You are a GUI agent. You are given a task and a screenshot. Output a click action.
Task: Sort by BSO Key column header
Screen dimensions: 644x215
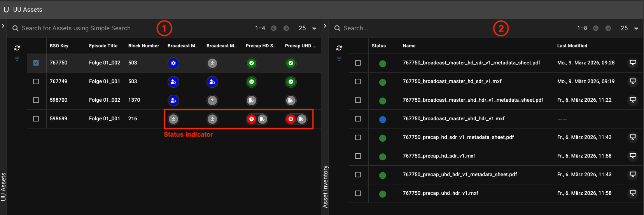pyautogui.click(x=59, y=46)
